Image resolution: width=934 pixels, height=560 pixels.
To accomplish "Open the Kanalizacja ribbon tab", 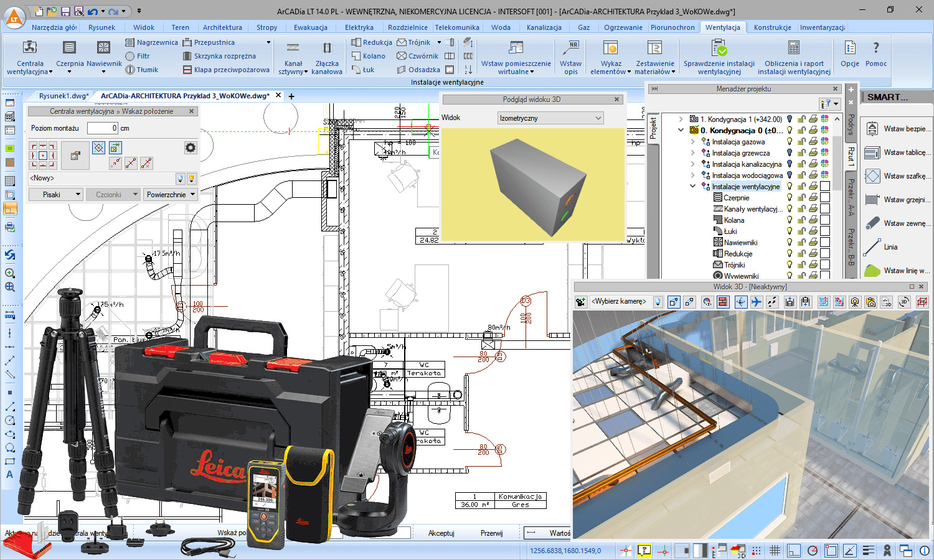I will [x=544, y=27].
